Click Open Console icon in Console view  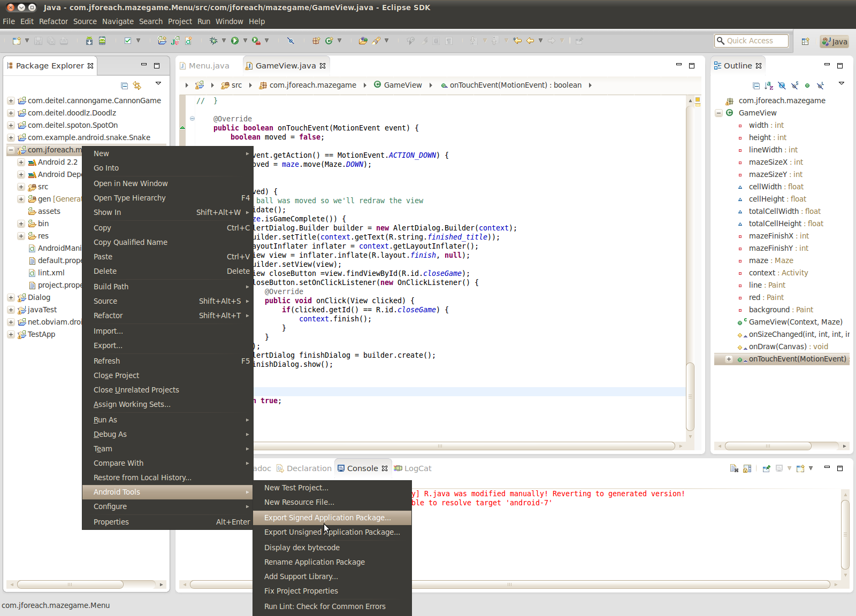click(x=800, y=468)
